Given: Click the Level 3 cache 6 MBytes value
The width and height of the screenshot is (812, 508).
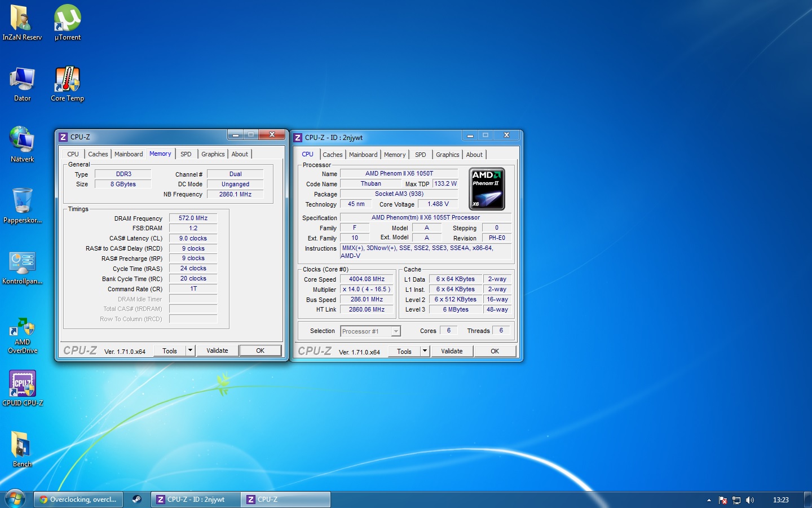Looking at the screenshot, I should [x=456, y=309].
